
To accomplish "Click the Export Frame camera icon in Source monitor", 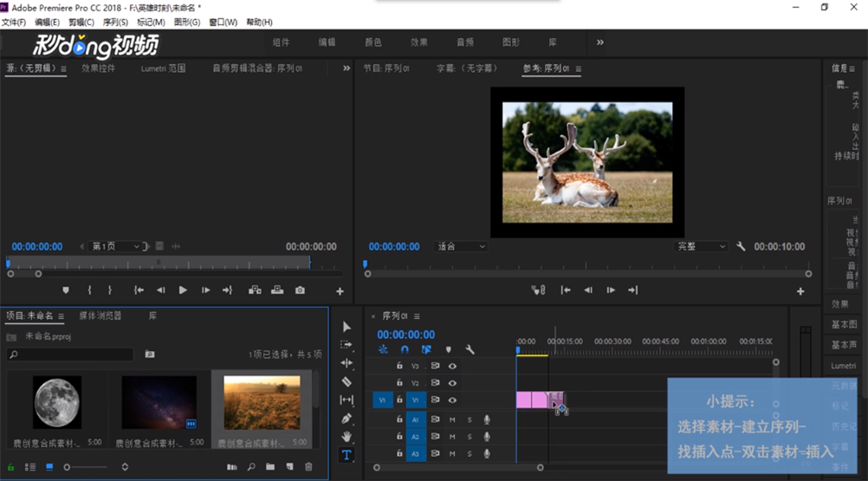I will click(x=300, y=290).
